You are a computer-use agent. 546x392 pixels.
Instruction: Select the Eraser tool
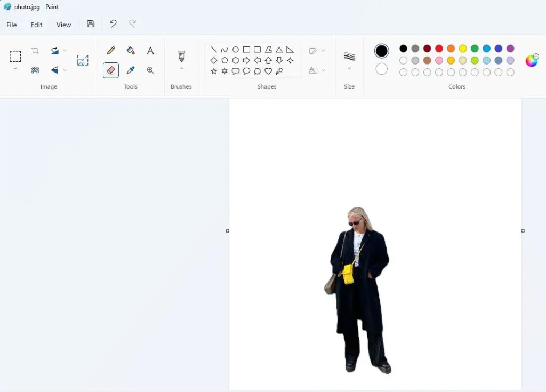point(110,70)
